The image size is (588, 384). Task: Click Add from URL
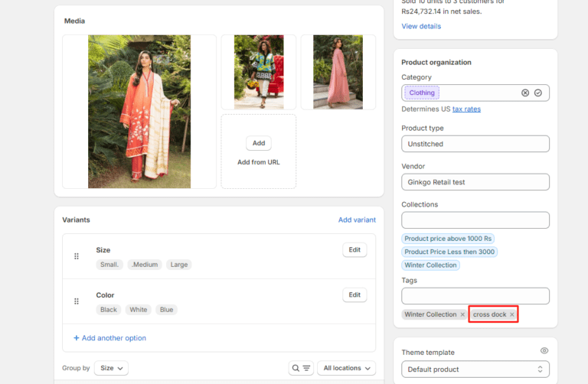[258, 162]
